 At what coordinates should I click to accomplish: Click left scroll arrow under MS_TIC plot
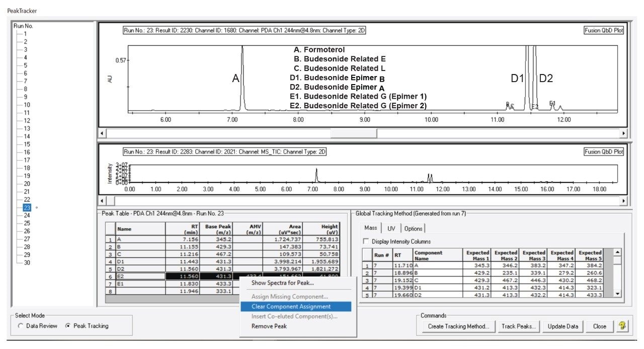(x=102, y=201)
